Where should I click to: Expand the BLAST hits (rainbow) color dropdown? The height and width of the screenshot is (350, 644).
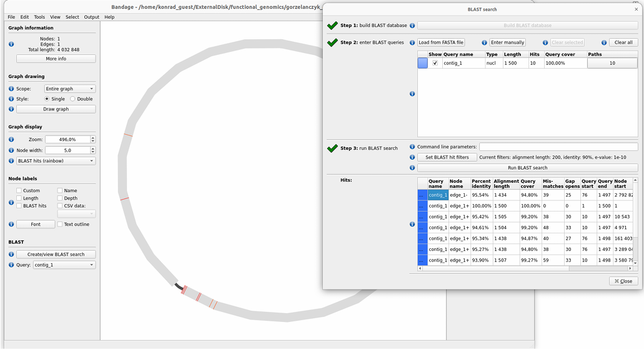(56, 161)
